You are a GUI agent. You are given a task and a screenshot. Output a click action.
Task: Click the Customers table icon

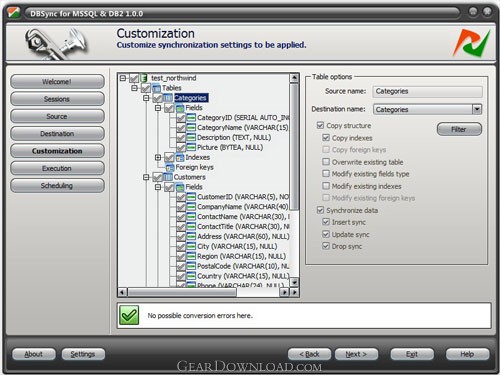tap(168, 177)
